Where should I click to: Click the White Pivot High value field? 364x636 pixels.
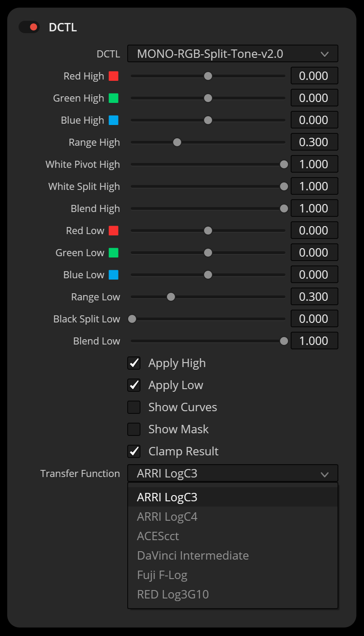click(314, 164)
